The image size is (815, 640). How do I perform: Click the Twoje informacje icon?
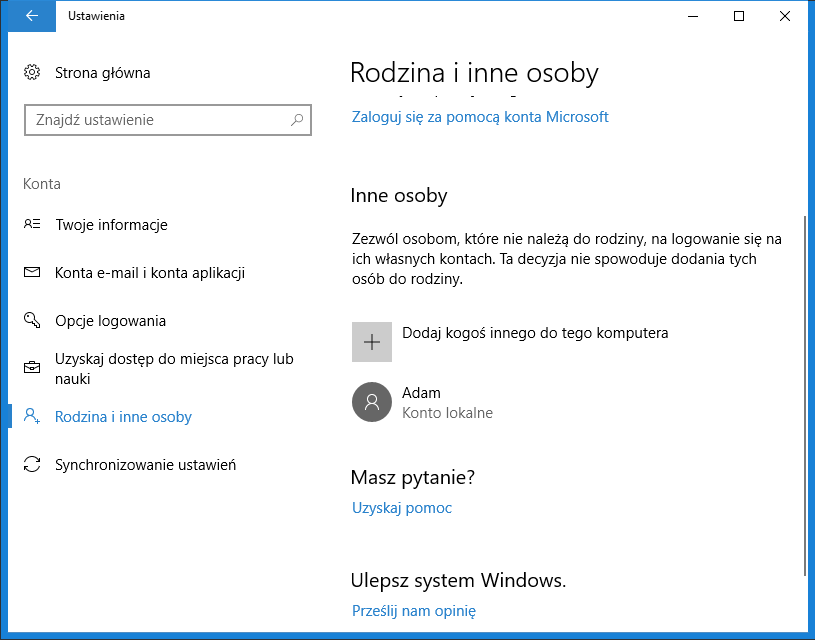32,225
